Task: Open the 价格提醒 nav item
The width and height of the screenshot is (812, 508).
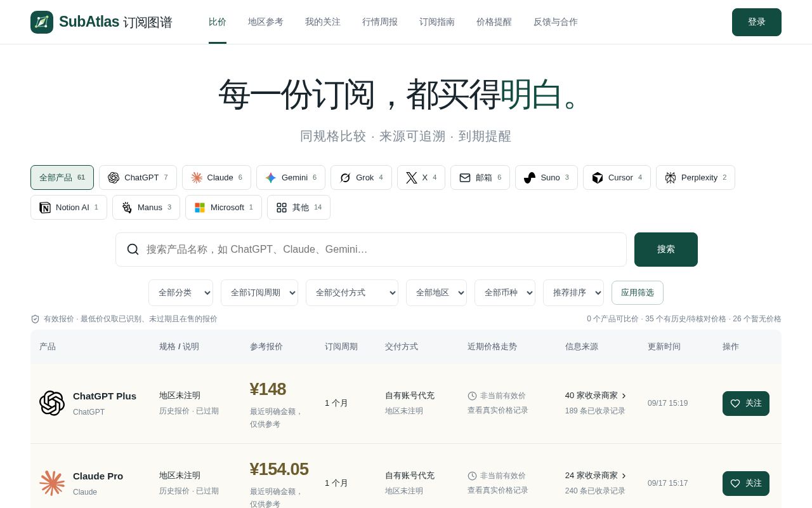Action: point(494,22)
